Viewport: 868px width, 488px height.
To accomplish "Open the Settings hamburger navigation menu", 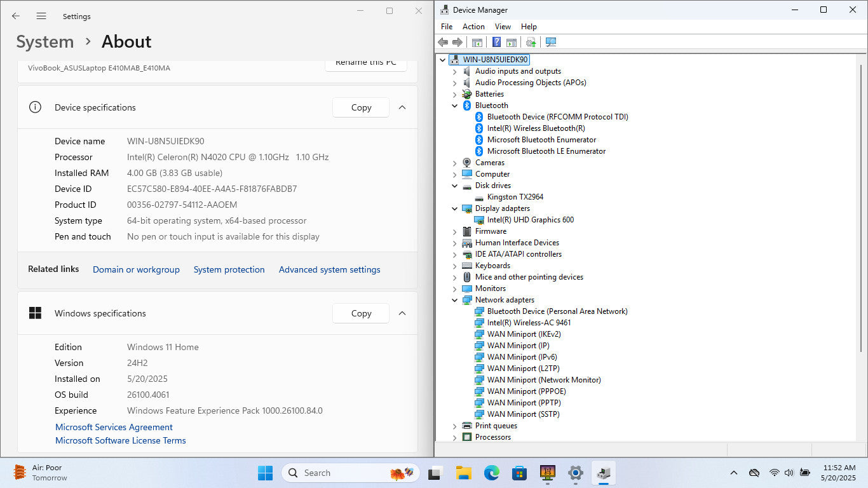I will (x=41, y=16).
